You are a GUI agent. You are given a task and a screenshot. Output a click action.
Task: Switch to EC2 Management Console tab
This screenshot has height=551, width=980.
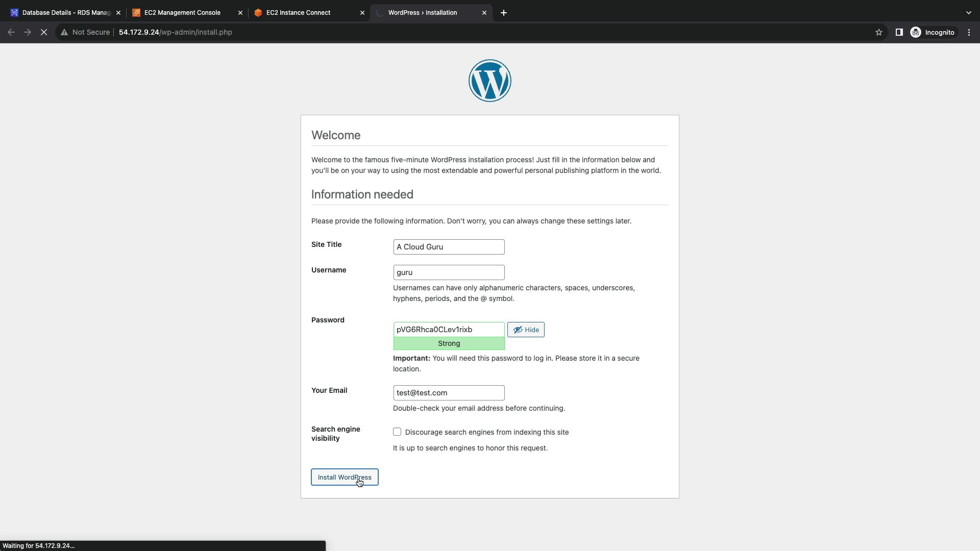(182, 13)
